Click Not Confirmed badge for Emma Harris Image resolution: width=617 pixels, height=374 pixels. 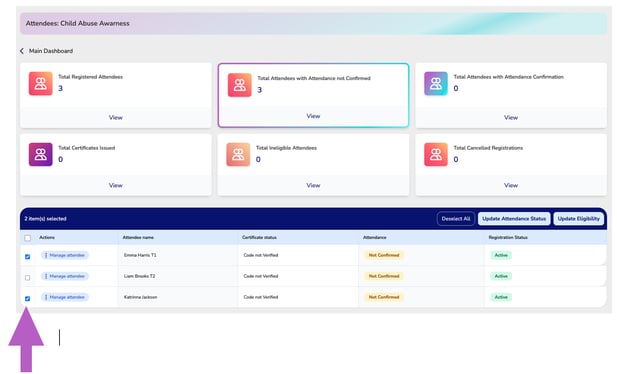384,255
